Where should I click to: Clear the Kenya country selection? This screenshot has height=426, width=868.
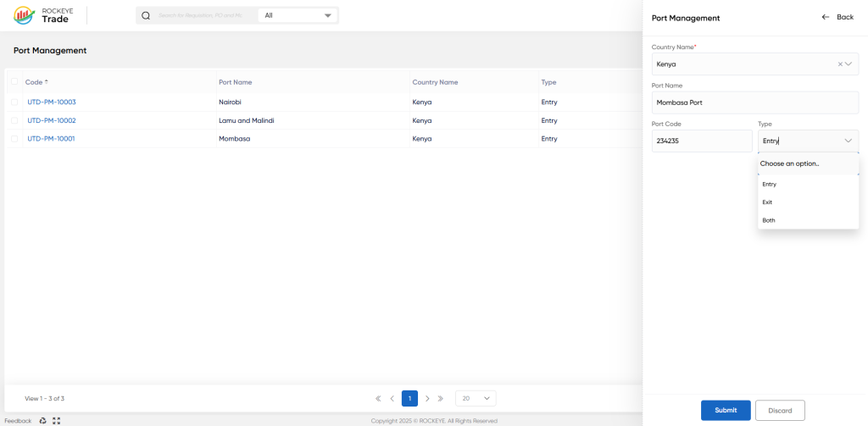tap(840, 64)
